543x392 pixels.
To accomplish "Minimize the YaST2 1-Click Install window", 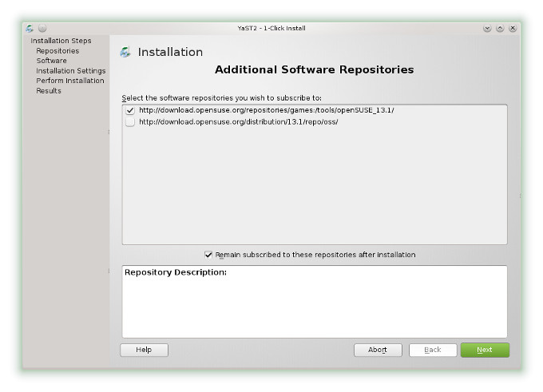I will coord(487,29).
